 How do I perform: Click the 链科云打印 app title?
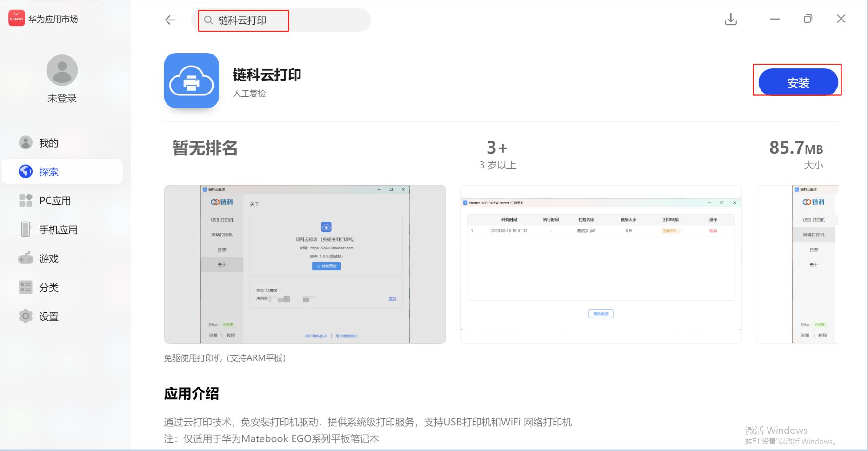[x=267, y=74]
